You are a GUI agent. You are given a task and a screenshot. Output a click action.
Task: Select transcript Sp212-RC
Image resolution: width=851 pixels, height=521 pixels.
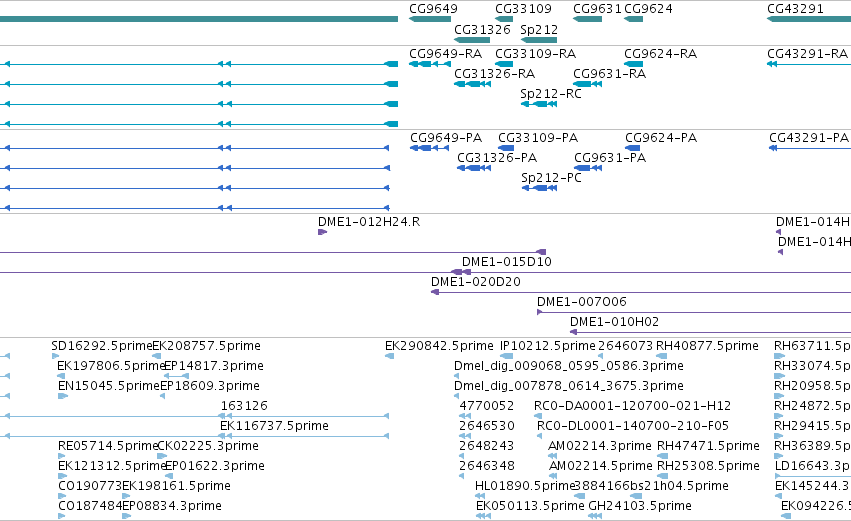click(x=550, y=94)
